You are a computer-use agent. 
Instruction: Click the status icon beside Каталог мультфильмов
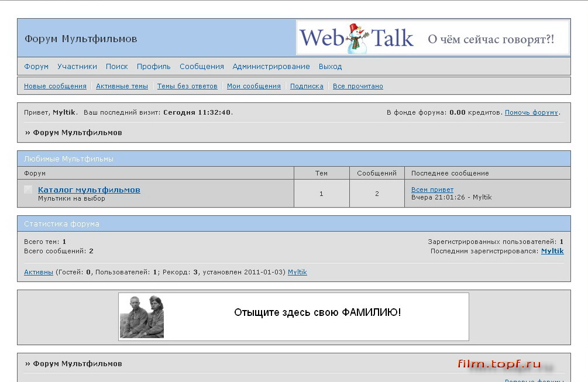tap(27, 190)
